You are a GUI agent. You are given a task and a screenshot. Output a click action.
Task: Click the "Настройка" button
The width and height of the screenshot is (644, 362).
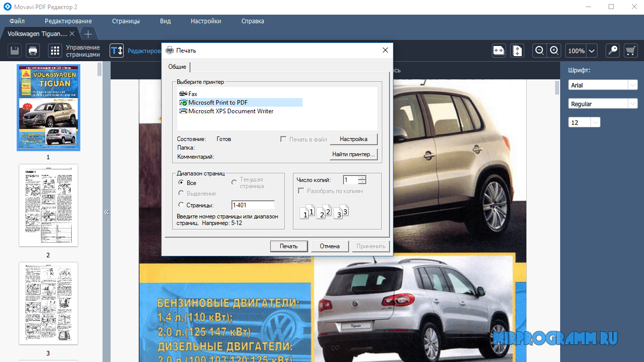click(354, 139)
